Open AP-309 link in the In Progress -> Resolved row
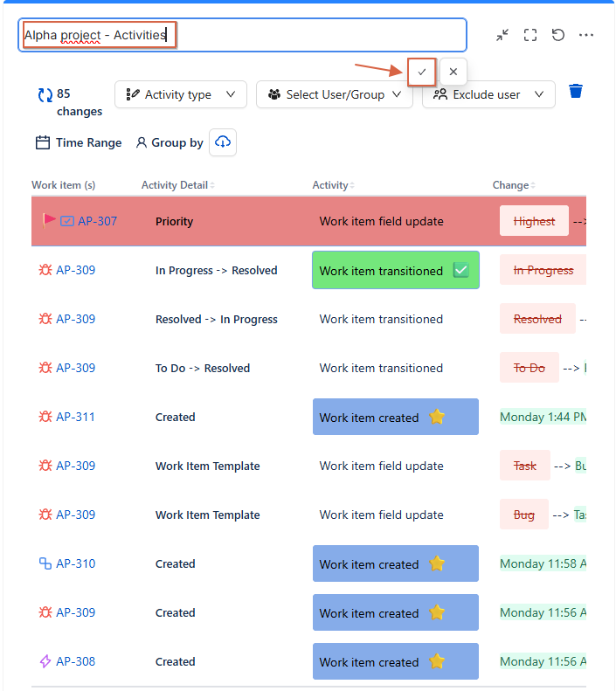616x691 pixels. click(x=75, y=270)
